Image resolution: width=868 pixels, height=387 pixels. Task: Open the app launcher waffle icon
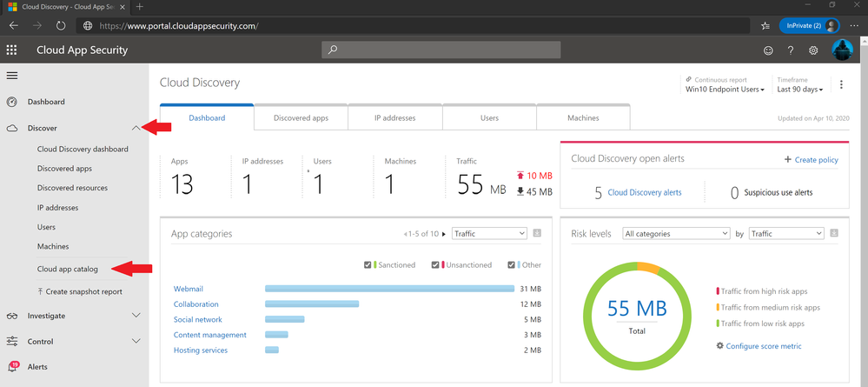pos(11,50)
